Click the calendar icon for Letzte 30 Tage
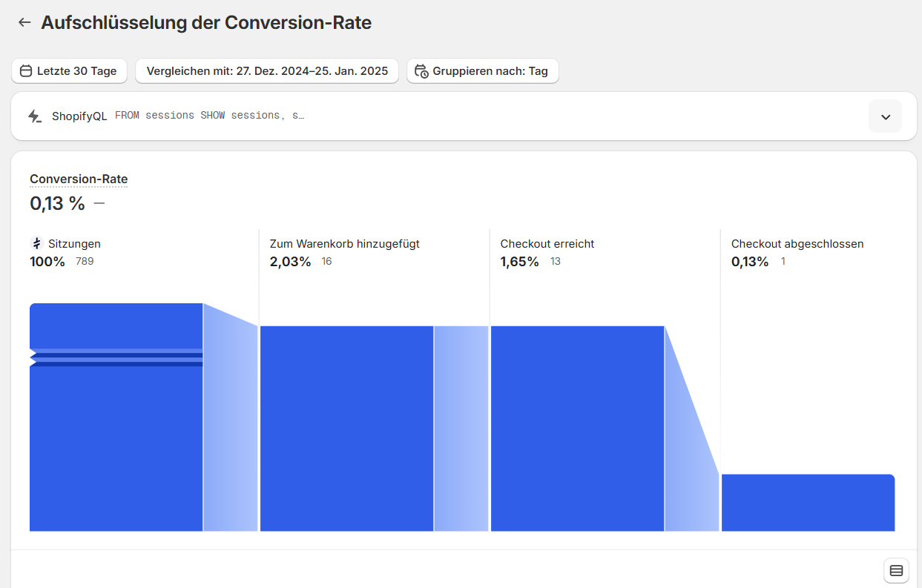922x588 pixels. tap(26, 71)
